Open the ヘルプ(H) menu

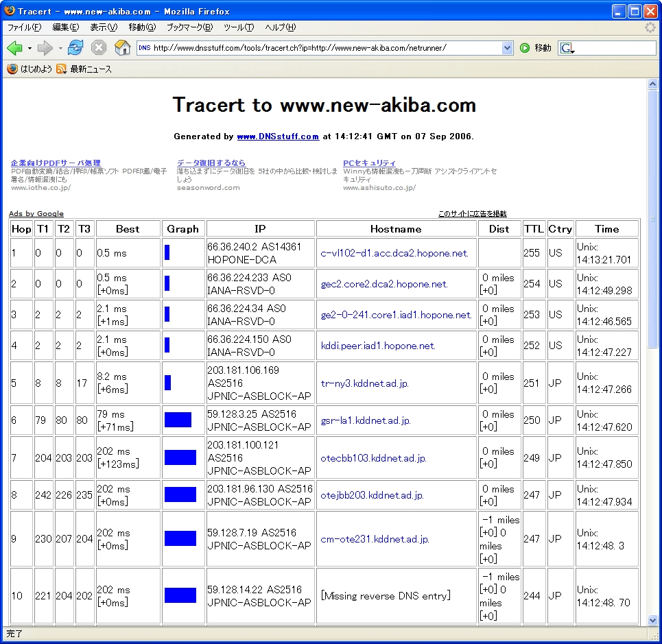pos(281,27)
